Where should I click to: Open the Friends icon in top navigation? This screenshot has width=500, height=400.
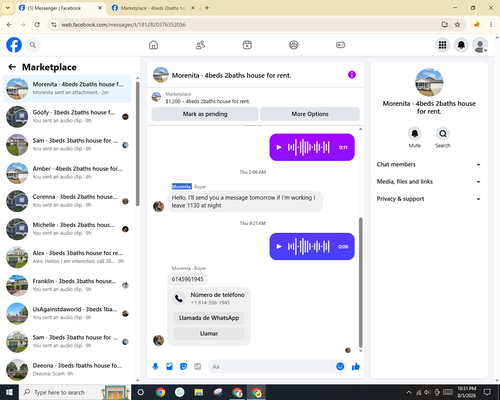pyautogui.click(x=200, y=45)
